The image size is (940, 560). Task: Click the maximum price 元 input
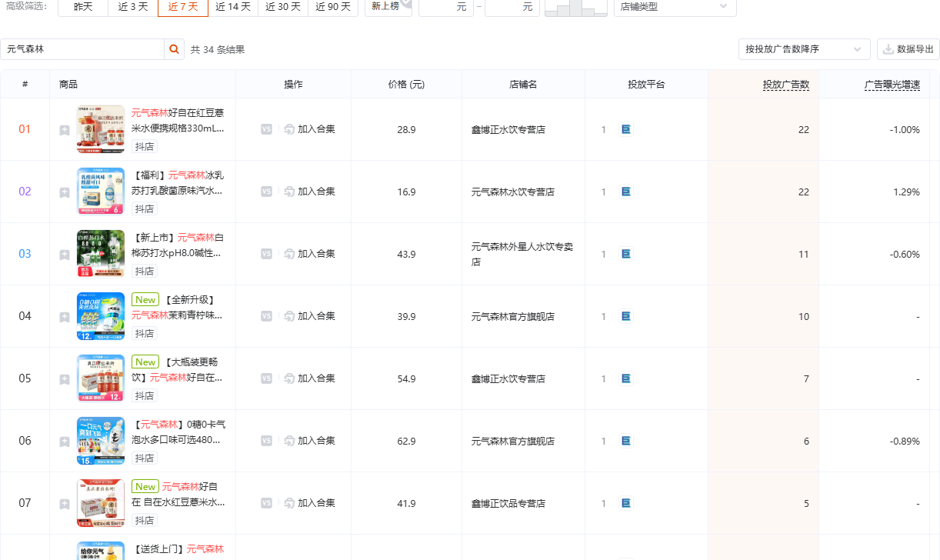[x=512, y=6]
